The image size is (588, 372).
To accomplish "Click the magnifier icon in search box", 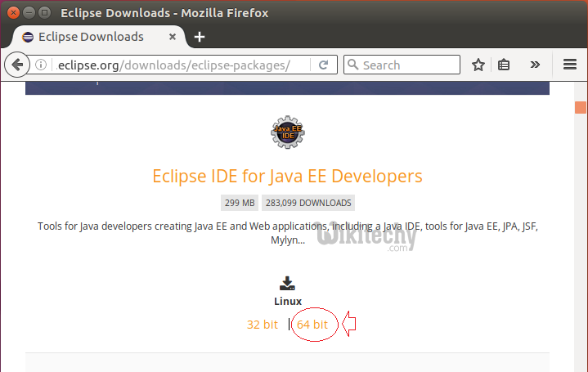I will tap(353, 65).
